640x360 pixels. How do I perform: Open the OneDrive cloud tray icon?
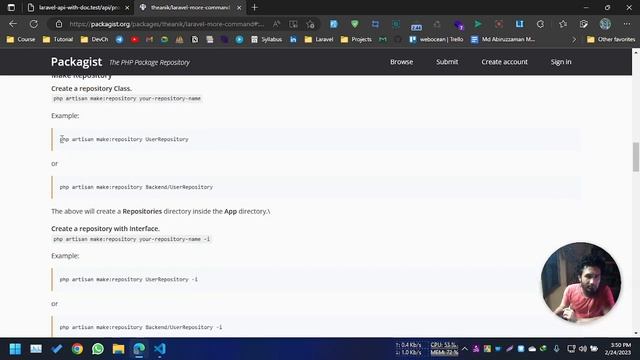click(532, 349)
